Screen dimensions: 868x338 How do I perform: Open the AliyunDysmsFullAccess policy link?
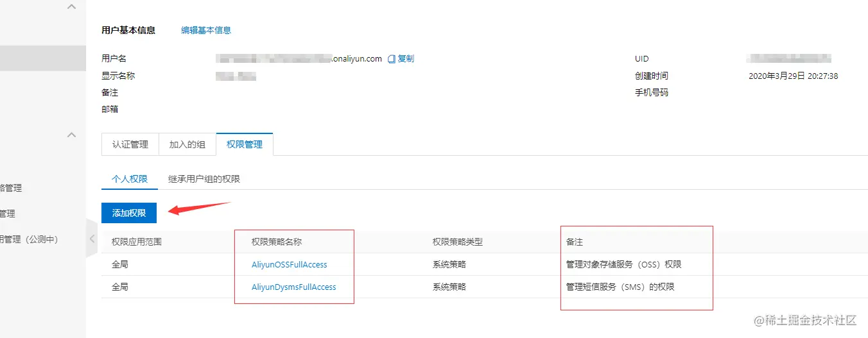(294, 287)
